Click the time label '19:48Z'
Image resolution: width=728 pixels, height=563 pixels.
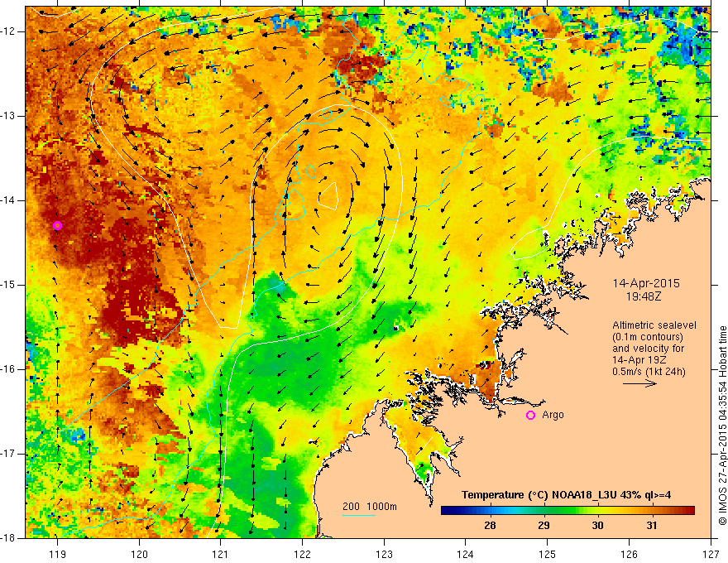643,296
